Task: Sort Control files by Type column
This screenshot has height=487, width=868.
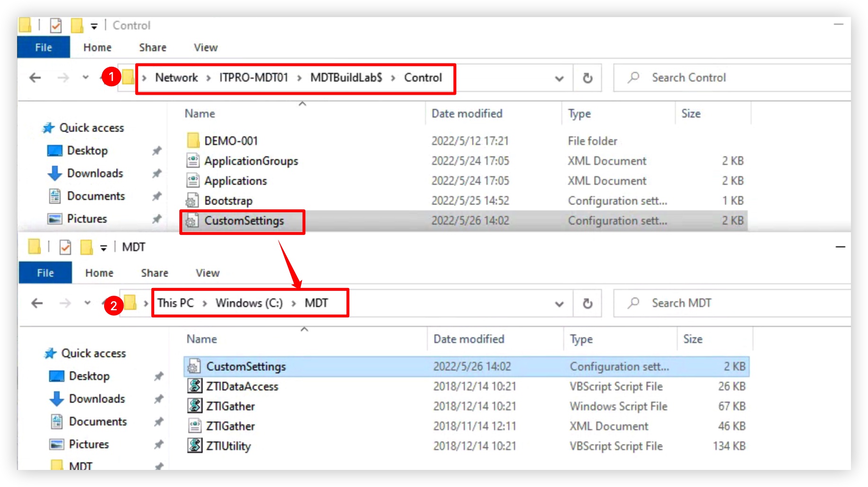Action: tap(580, 114)
